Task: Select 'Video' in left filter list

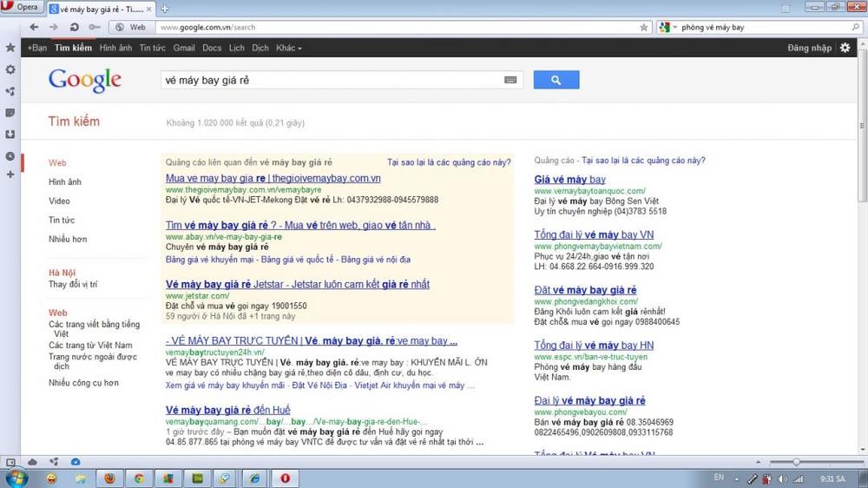Action: point(59,201)
